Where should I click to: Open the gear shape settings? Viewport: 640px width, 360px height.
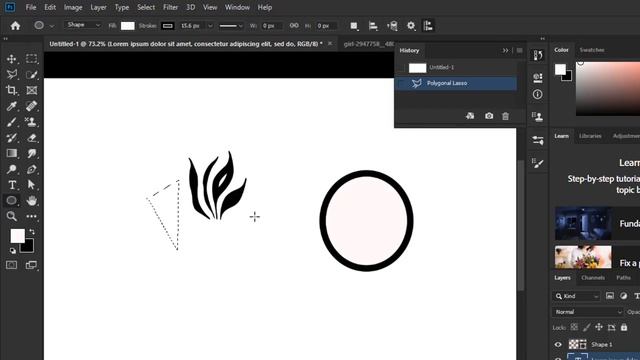pyautogui.click(x=411, y=26)
